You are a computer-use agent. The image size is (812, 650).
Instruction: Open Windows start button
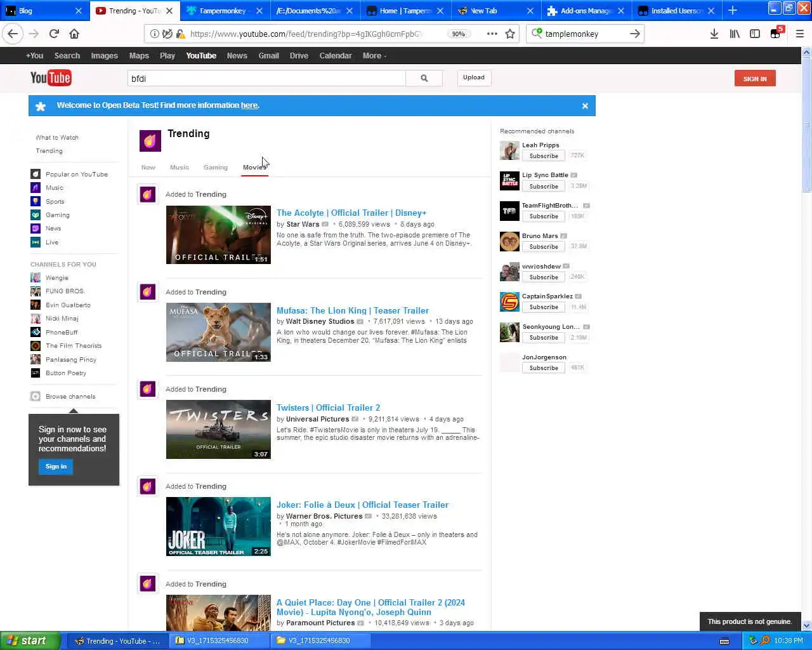tap(30, 640)
